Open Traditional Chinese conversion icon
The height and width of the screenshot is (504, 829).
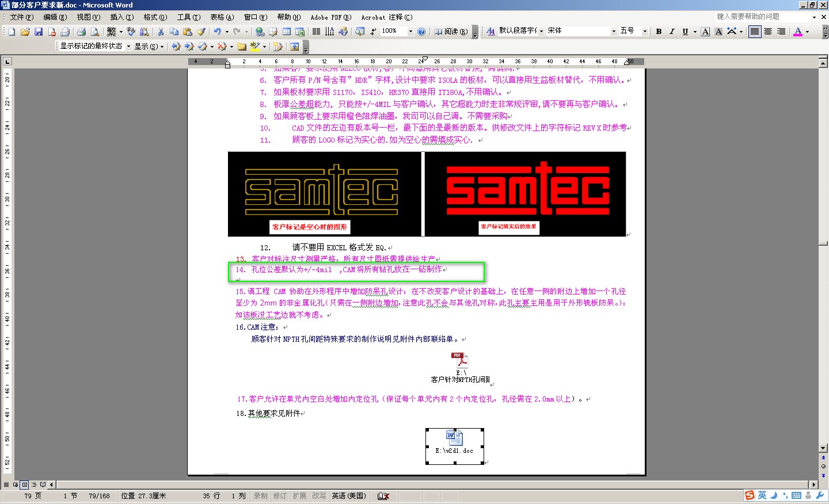click(112, 32)
